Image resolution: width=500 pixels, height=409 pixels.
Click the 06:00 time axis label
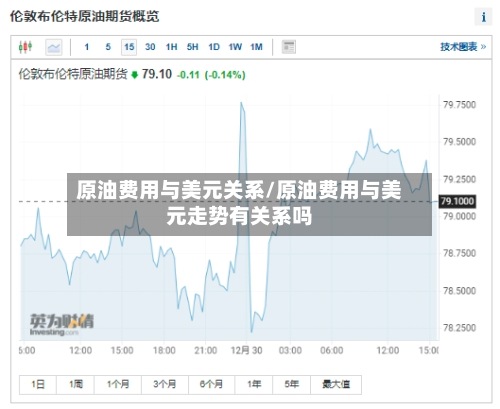pyautogui.click(x=332, y=351)
